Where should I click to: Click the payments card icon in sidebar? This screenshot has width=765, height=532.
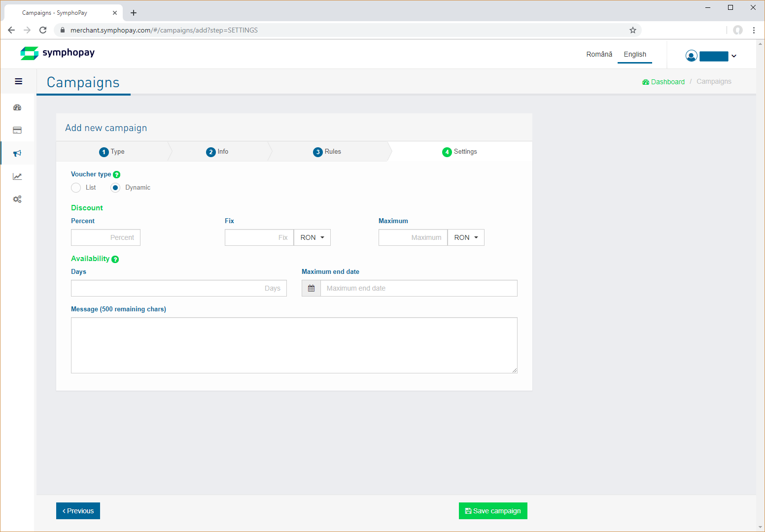tap(17, 131)
